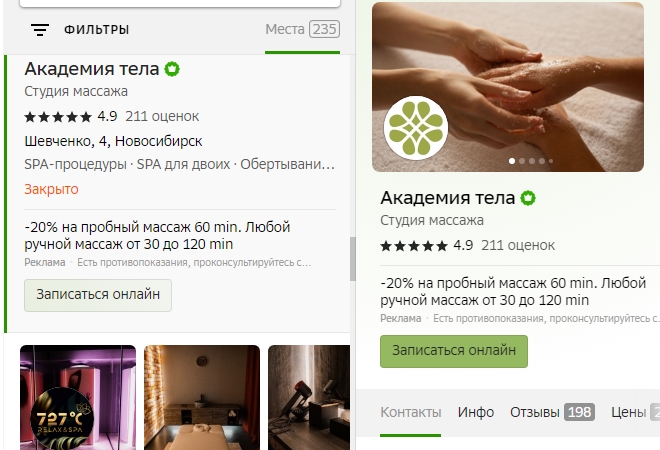Select the second photo carousel dot
This screenshot has height=450, width=660.
[522, 161]
